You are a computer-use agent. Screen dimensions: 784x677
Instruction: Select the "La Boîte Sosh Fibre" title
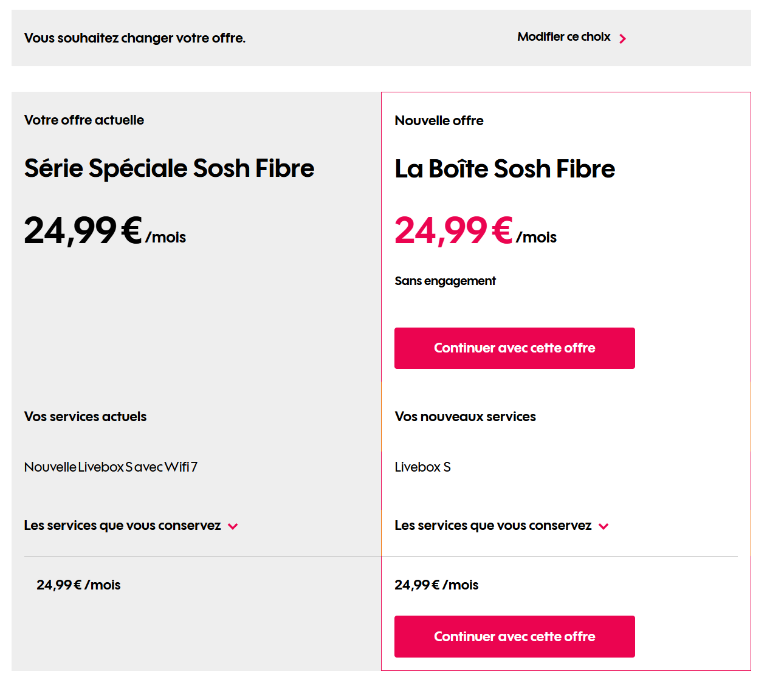504,169
